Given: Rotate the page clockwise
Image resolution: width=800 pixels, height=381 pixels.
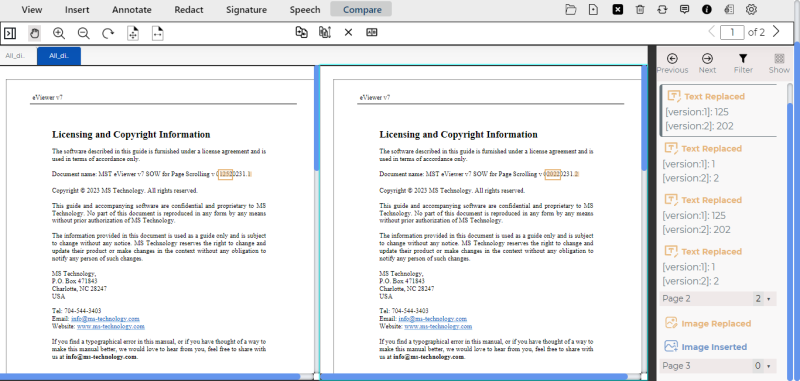Looking at the screenshot, I should click(108, 34).
